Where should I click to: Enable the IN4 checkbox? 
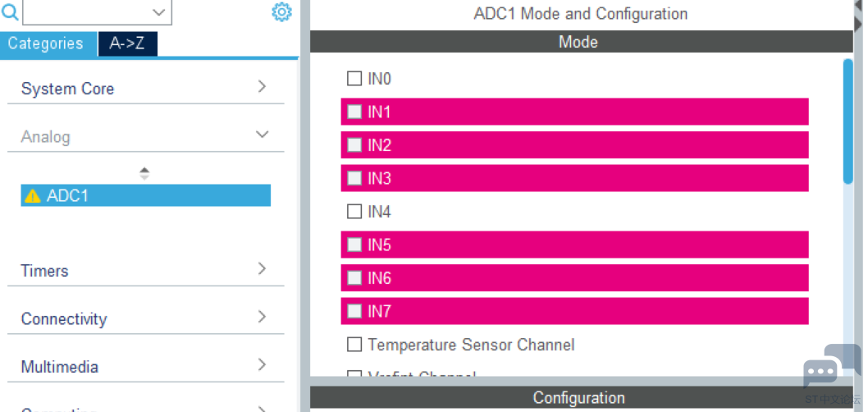tap(354, 212)
